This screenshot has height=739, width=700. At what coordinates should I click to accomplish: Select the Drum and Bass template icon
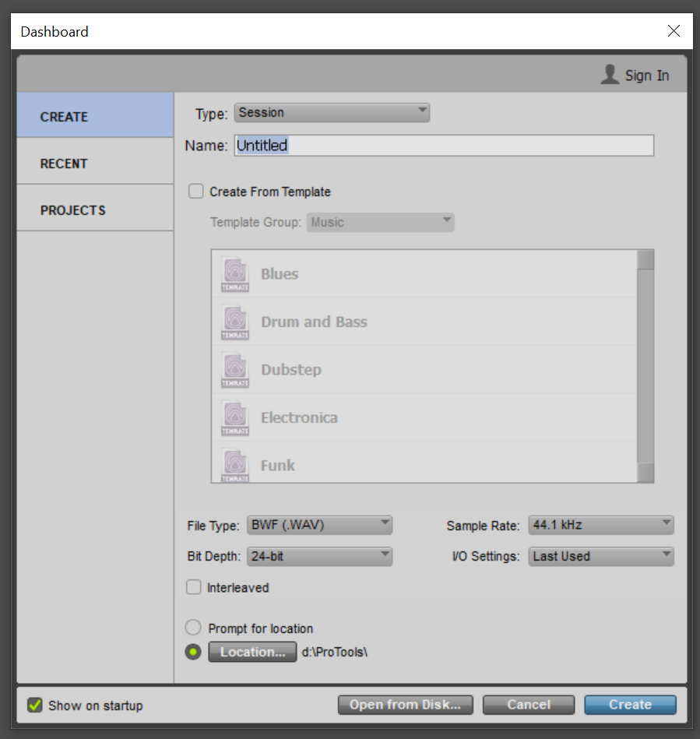235,322
